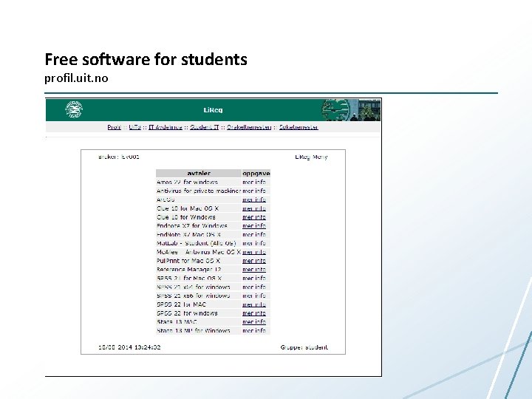Open mer info for SPSS 21 for Mac OS X
The image size is (532, 399).
(254, 279)
